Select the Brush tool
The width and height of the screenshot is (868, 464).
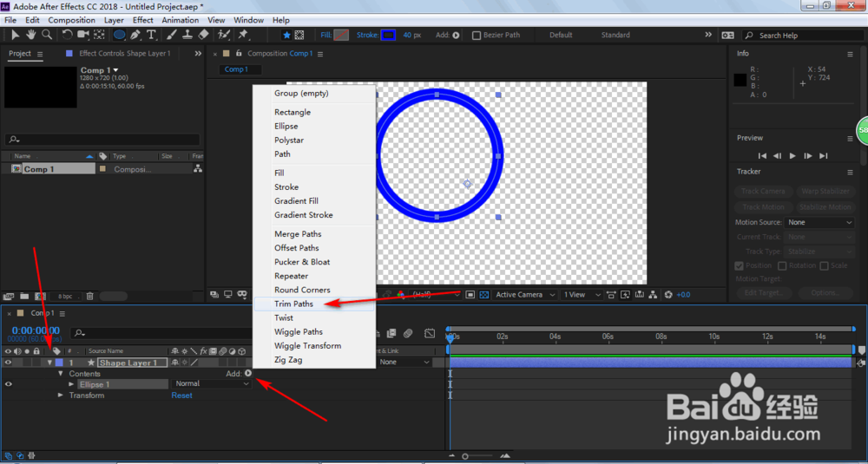pos(172,35)
